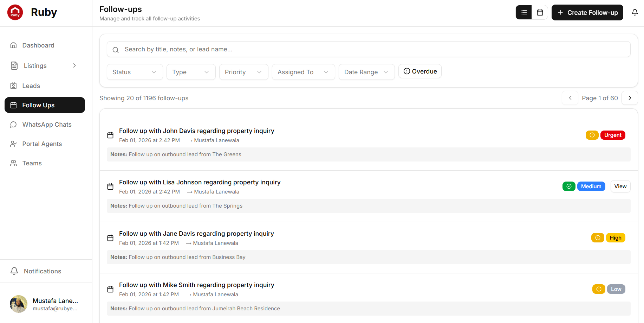This screenshot has height=323, width=644.
Task: Click the search magnifier icon
Action: [116, 50]
